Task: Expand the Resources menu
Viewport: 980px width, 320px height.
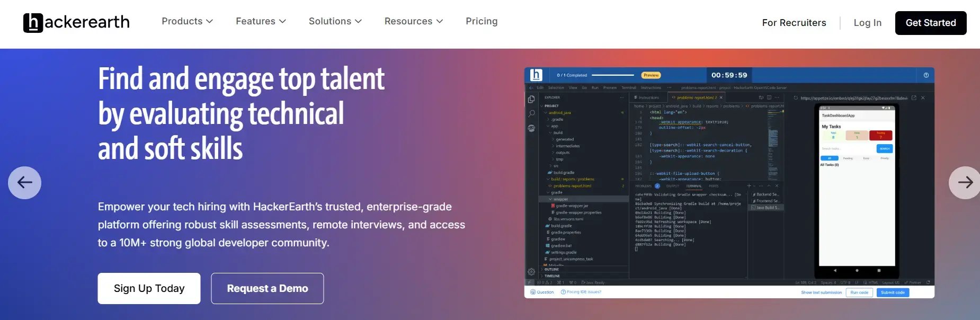Action: (414, 21)
